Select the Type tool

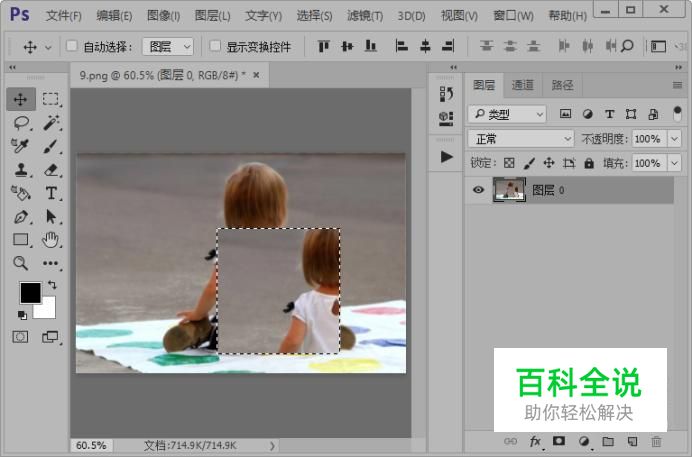(51, 193)
